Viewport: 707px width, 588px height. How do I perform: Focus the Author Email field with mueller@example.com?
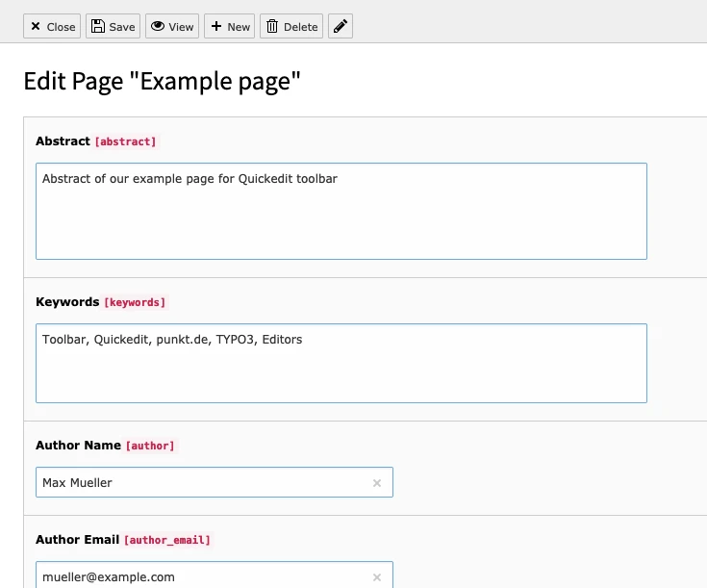pyautogui.click(x=215, y=575)
